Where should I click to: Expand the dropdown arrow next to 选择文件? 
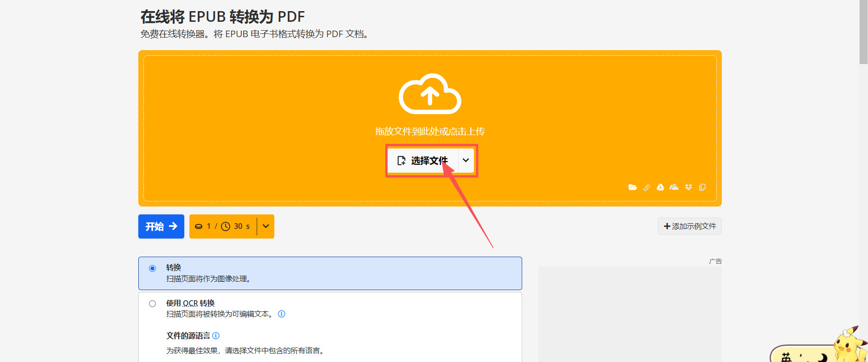(466, 160)
